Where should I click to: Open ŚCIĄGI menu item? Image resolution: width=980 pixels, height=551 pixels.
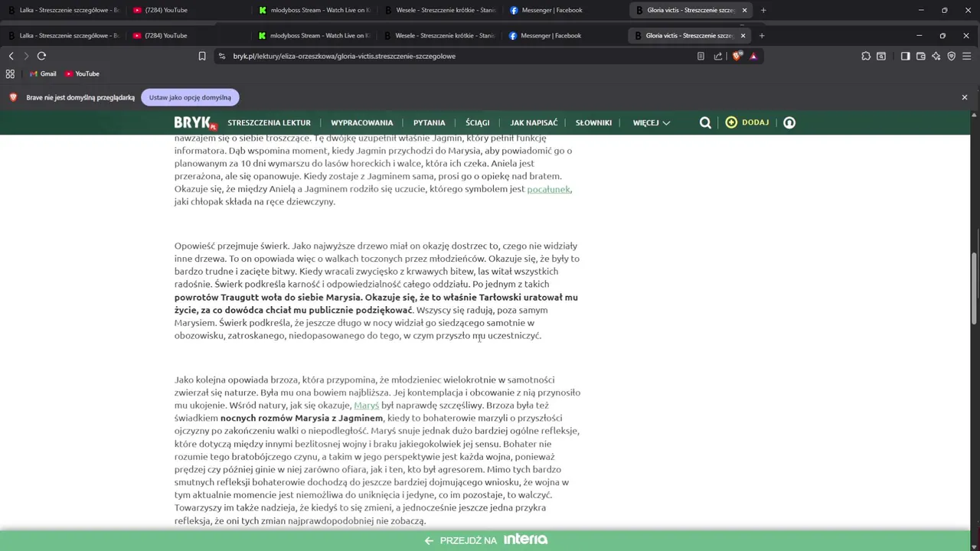[478, 122]
